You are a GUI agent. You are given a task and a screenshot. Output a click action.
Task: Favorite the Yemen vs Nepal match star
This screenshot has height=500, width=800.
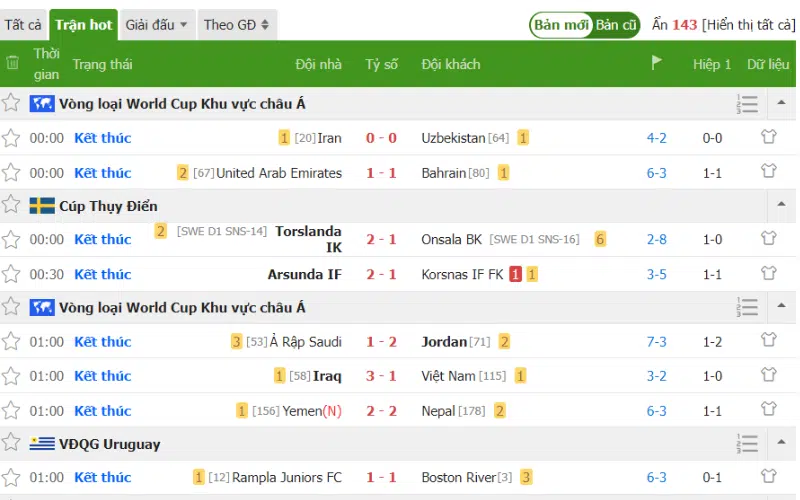point(11,411)
